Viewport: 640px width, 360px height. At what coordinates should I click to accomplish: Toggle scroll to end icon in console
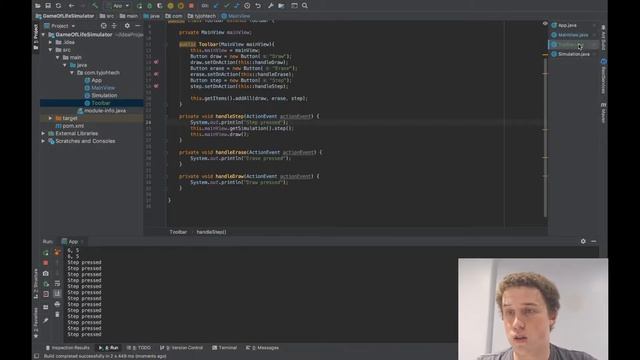tap(57, 293)
